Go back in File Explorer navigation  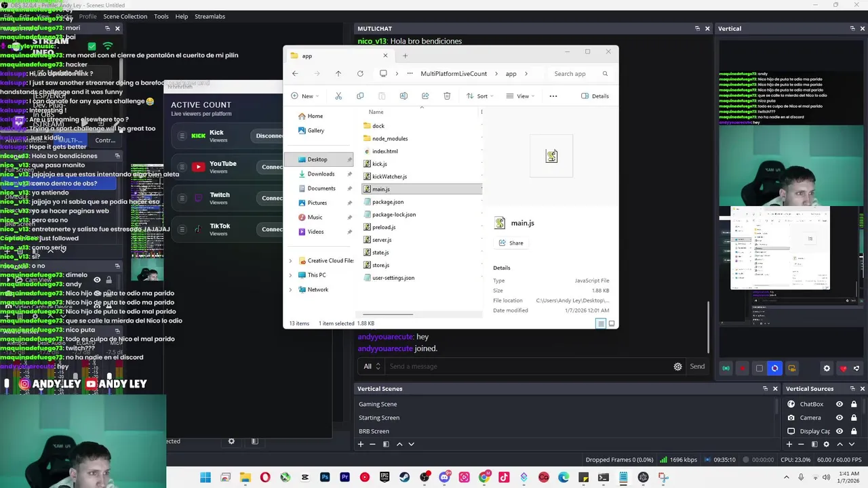pos(295,73)
